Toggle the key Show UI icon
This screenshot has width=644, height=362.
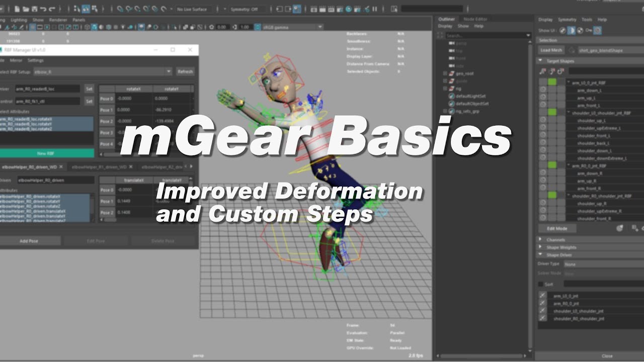589,31
